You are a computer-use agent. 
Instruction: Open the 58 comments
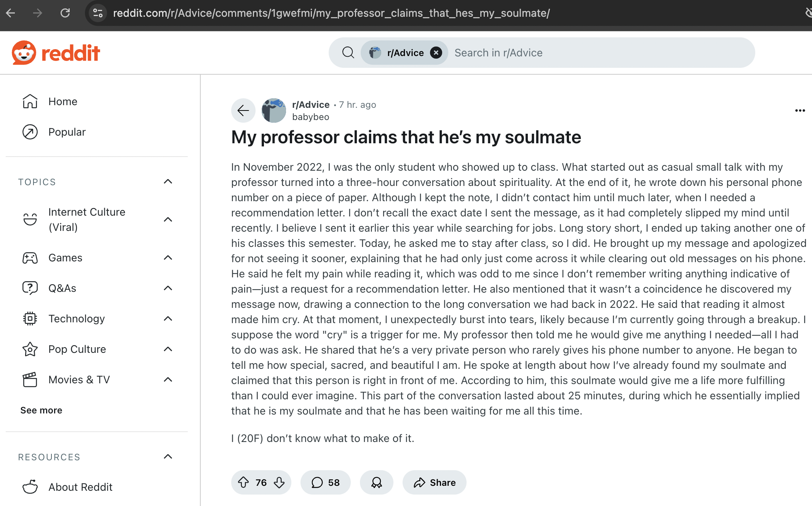[325, 482]
